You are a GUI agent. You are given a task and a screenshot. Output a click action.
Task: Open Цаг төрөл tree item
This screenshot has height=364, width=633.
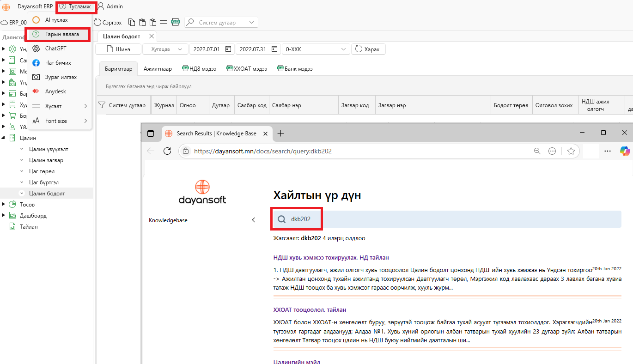[x=42, y=171]
